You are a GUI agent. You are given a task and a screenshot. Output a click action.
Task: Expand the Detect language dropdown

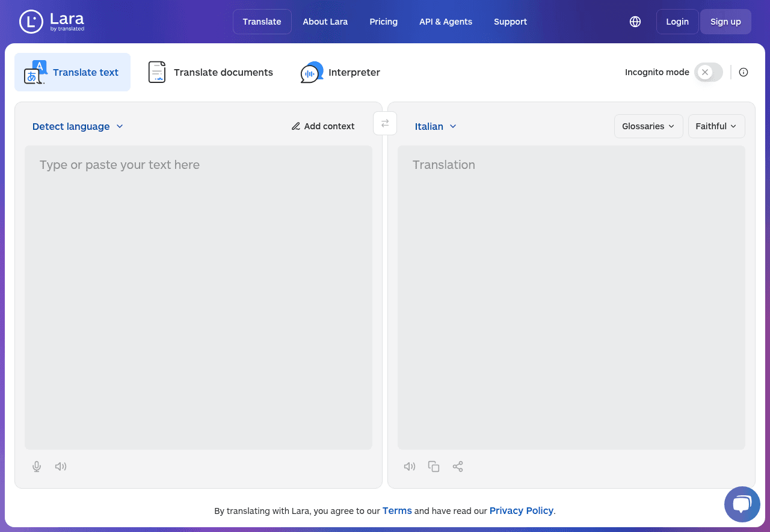[x=78, y=126]
